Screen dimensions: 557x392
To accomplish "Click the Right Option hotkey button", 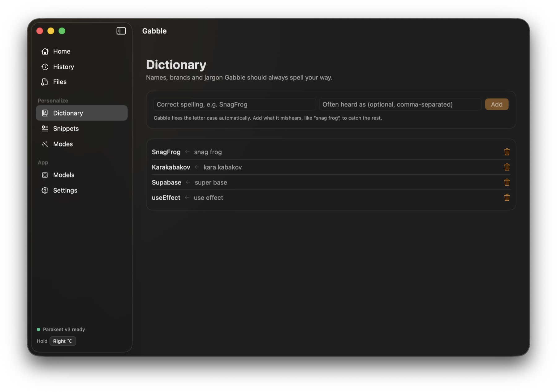I will click(x=63, y=341).
